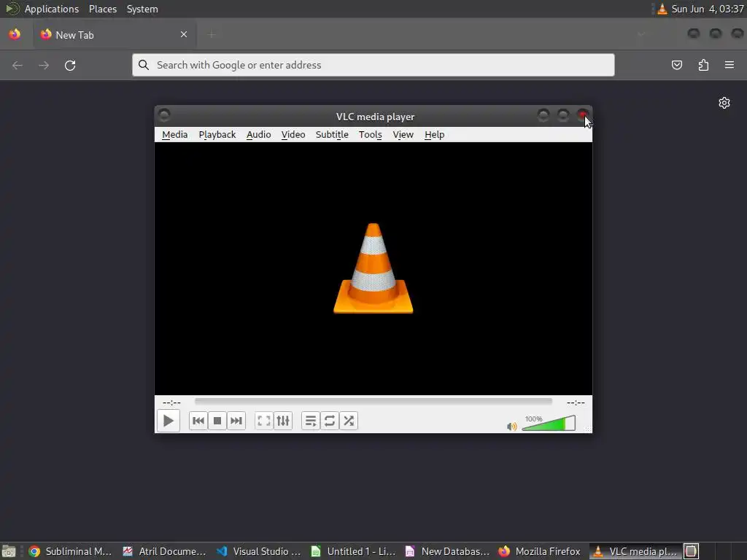Viewport: 747px width, 560px height.
Task: Select the New Tab tab in Firefox
Action: point(115,35)
